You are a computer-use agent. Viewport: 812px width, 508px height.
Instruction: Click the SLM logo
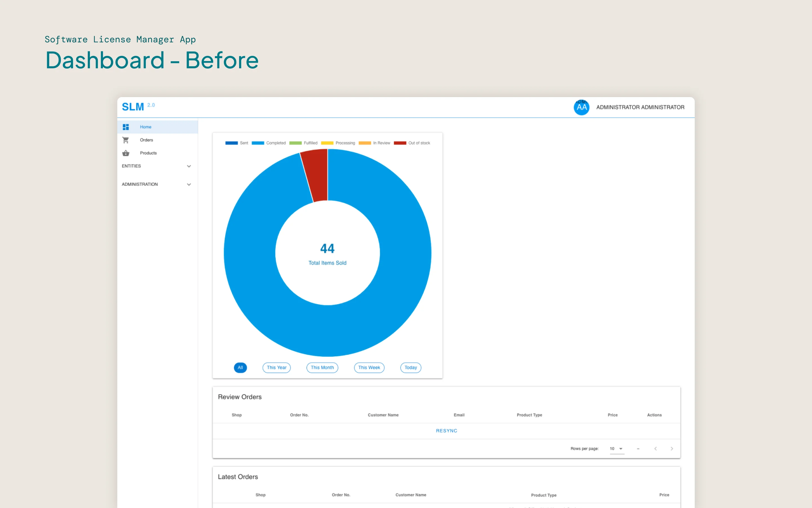133,107
